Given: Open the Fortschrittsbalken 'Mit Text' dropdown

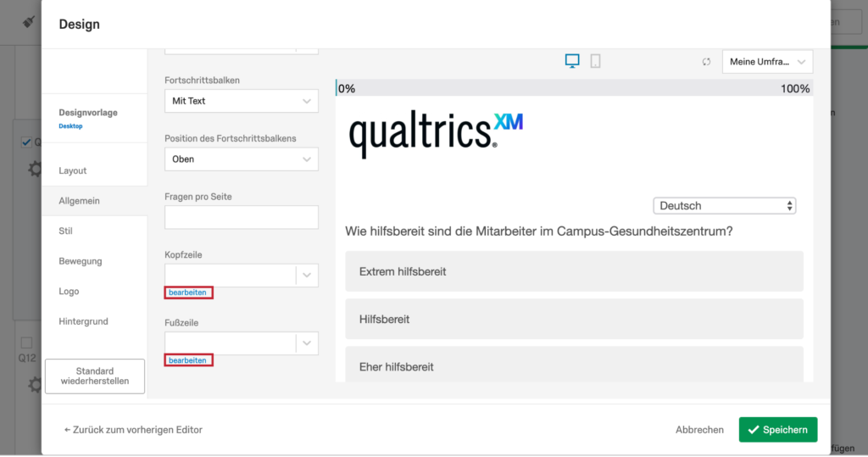Looking at the screenshot, I should [241, 101].
